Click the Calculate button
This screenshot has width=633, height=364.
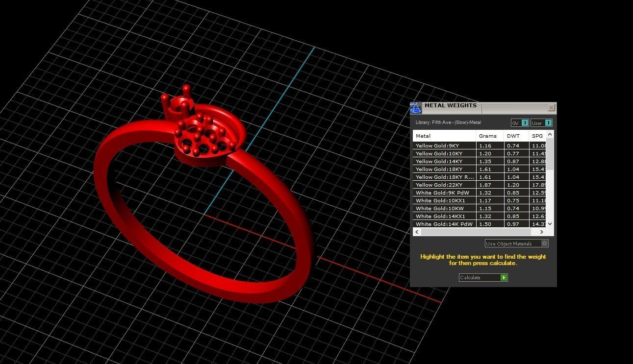tap(483, 278)
